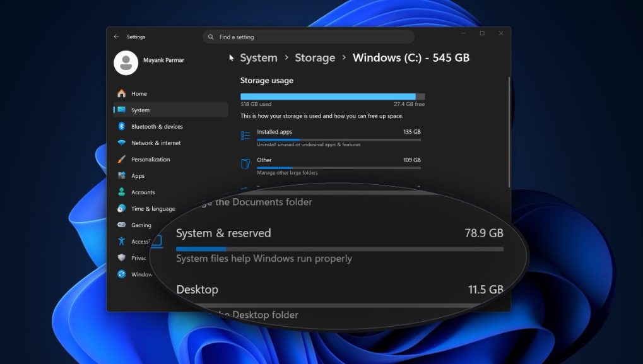
Task: Click the back arrow in Settings
Action: [x=117, y=37]
